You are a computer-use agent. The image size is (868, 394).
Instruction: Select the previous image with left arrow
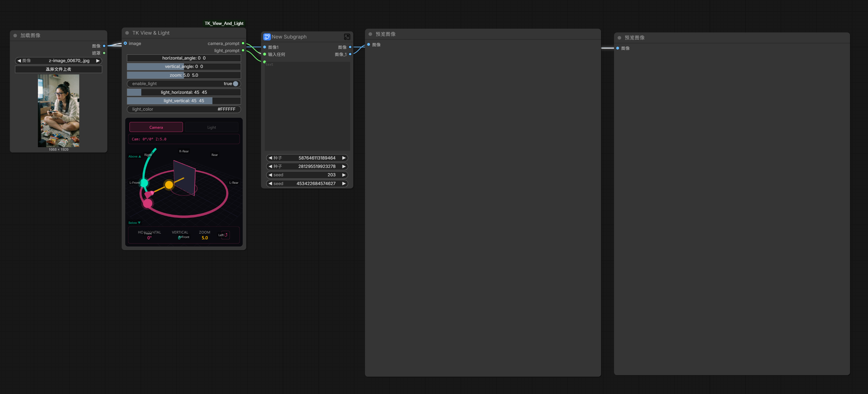[x=19, y=60]
